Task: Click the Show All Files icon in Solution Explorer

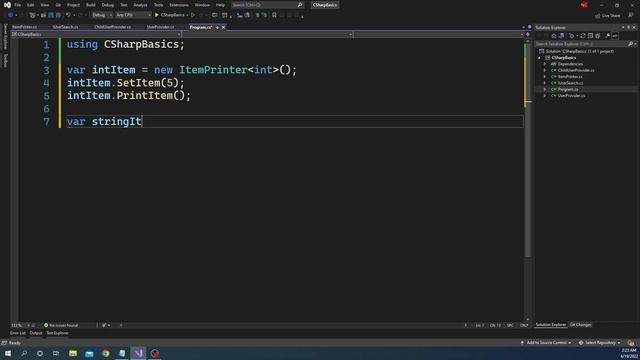Action: coord(598,36)
